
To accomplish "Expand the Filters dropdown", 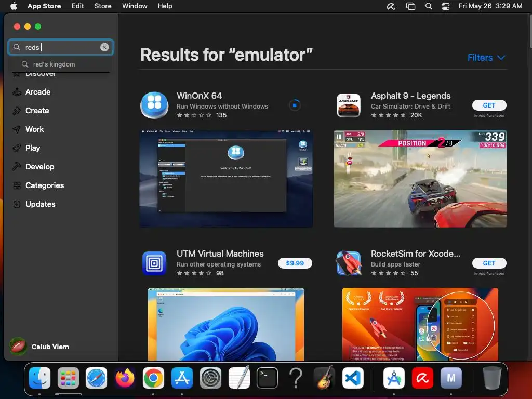I will coord(486,58).
